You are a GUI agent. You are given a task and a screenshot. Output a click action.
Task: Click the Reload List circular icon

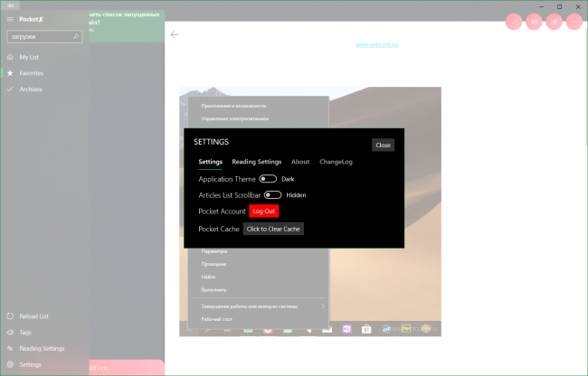coord(10,316)
